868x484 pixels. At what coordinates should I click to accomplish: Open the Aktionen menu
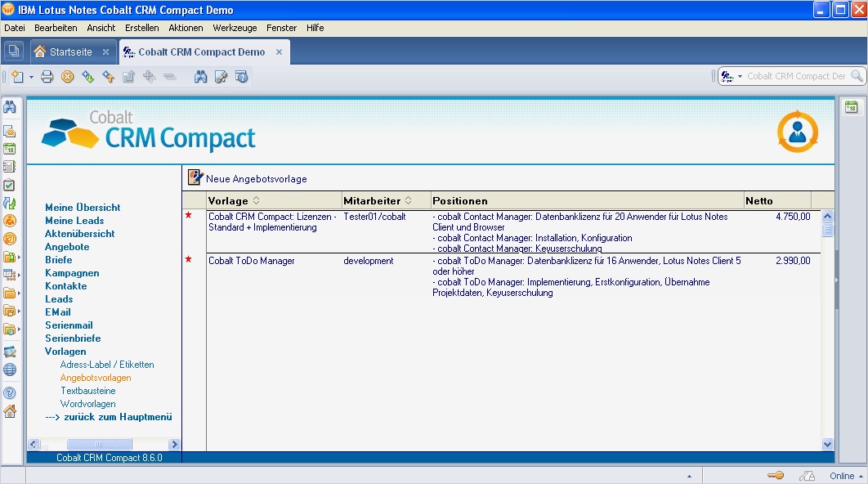point(186,28)
